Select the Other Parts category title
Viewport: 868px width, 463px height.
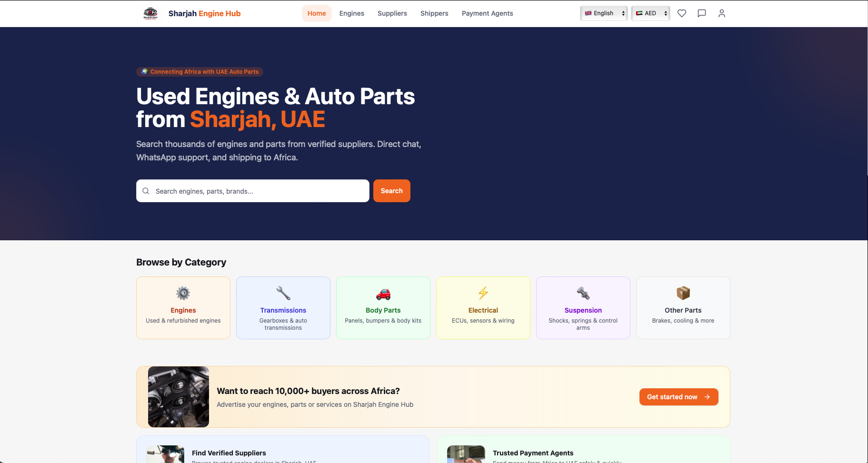(683, 310)
